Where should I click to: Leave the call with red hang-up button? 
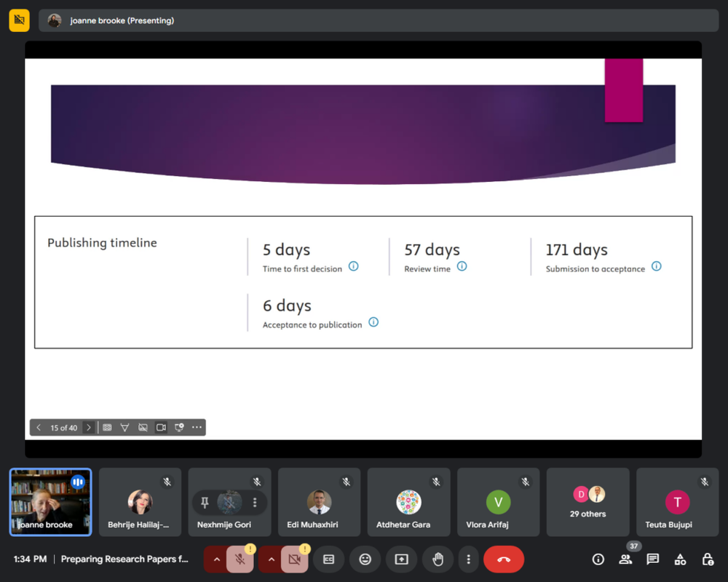[x=504, y=559]
